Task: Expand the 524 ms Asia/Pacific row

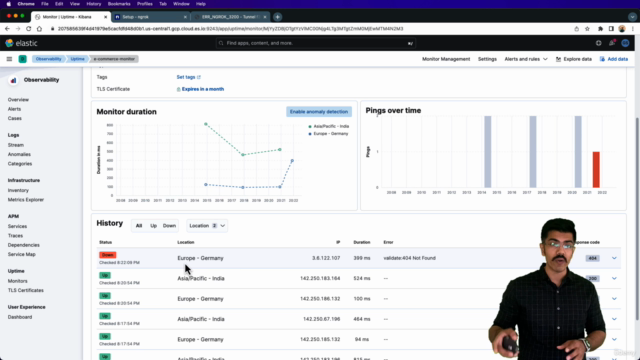Action: pos(614,278)
